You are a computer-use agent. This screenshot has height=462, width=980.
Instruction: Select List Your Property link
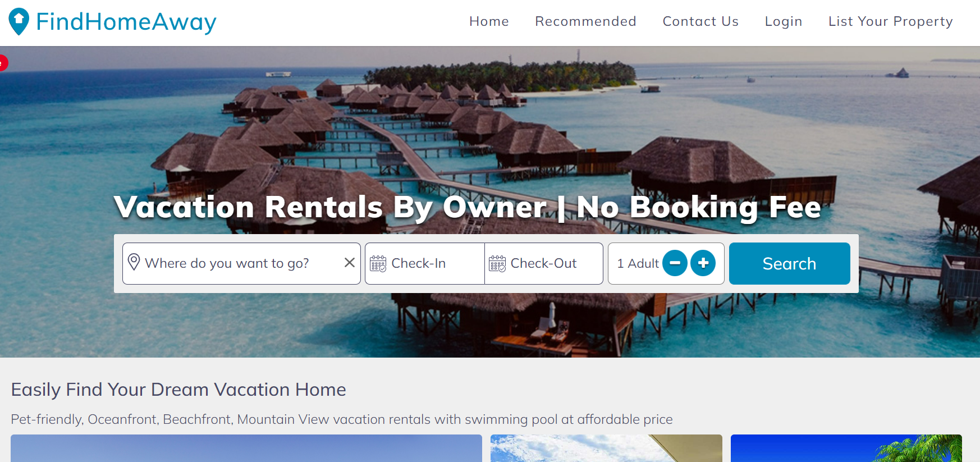point(891,21)
